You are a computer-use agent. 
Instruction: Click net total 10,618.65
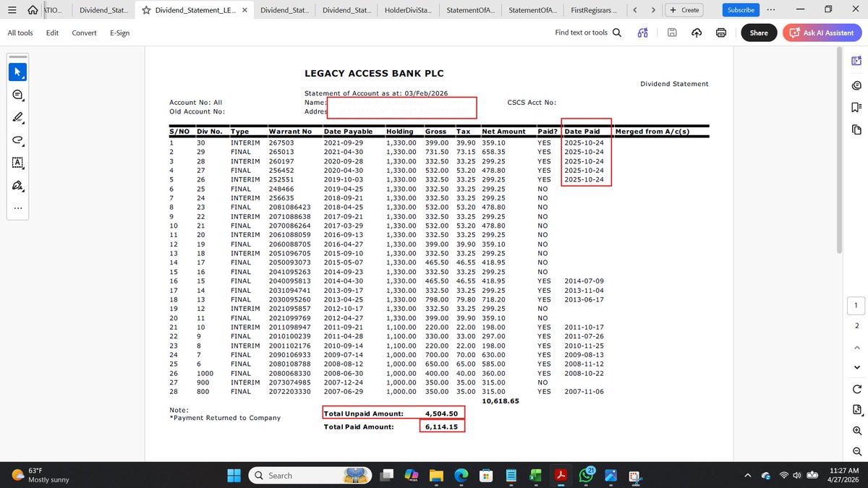coord(501,401)
